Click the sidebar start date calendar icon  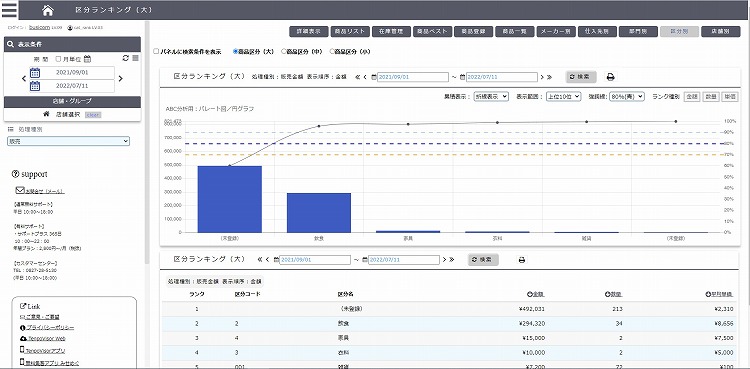[35, 73]
